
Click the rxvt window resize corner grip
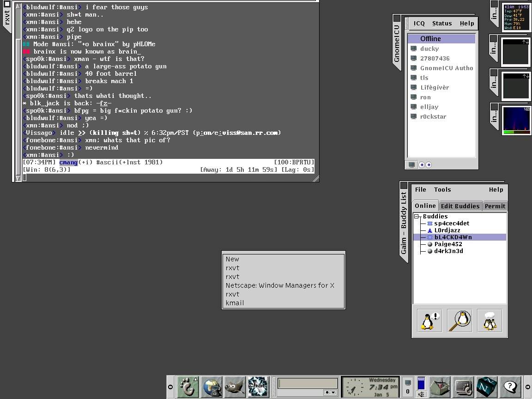tap(315, 178)
